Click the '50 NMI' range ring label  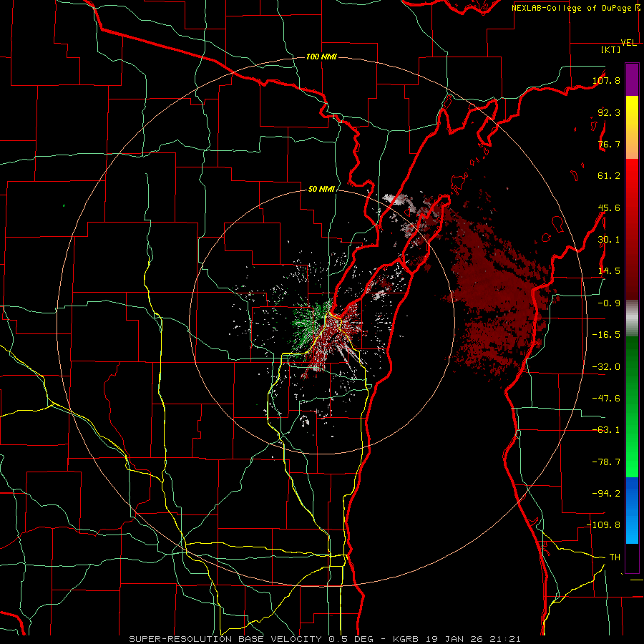[x=321, y=190]
